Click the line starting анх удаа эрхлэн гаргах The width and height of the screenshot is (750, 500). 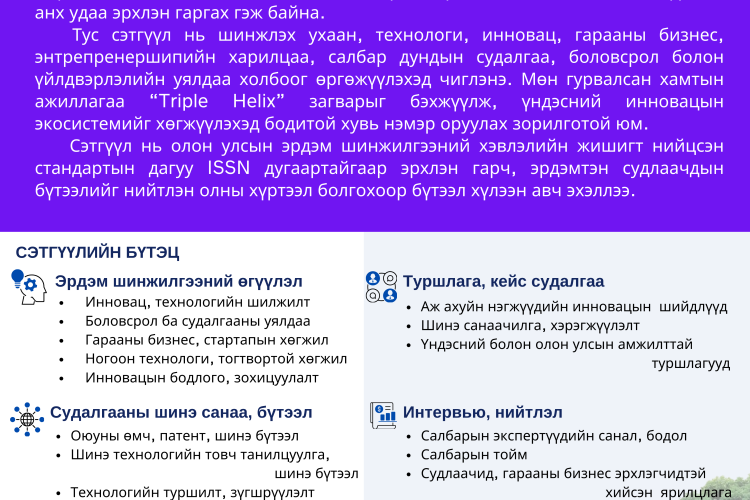click(x=180, y=12)
